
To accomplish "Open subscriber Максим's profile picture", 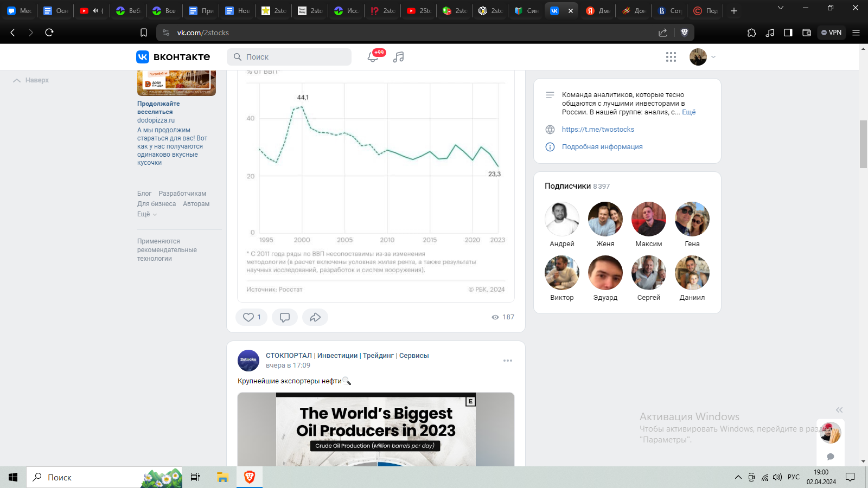I will tap(649, 219).
